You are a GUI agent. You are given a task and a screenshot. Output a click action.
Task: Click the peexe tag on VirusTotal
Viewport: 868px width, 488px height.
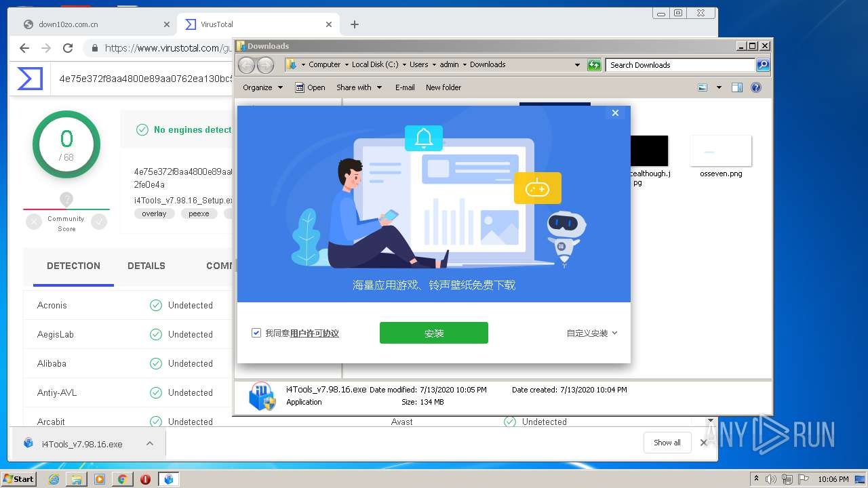coord(199,213)
